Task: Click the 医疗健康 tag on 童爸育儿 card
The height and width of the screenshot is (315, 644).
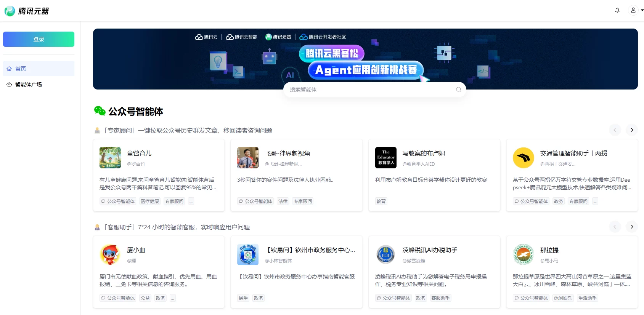Action: click(150, 201)
